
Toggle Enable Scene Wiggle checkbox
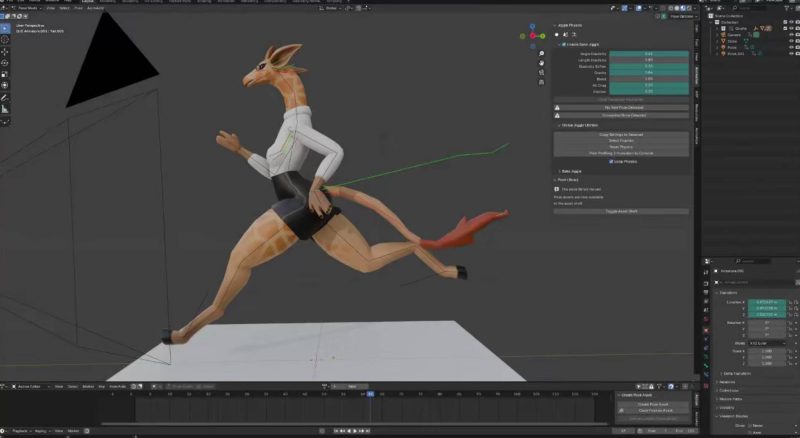pyautogui.click(x=564, y=44)
